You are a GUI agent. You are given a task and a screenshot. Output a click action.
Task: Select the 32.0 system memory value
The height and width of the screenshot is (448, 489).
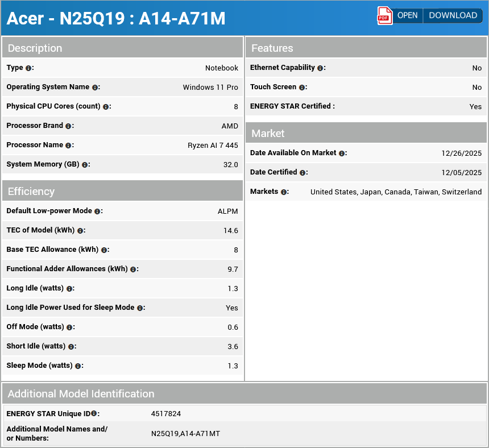point(230,165)
